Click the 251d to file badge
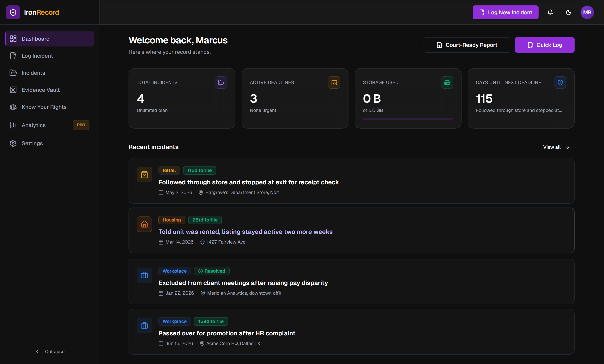 click(205, 220)
